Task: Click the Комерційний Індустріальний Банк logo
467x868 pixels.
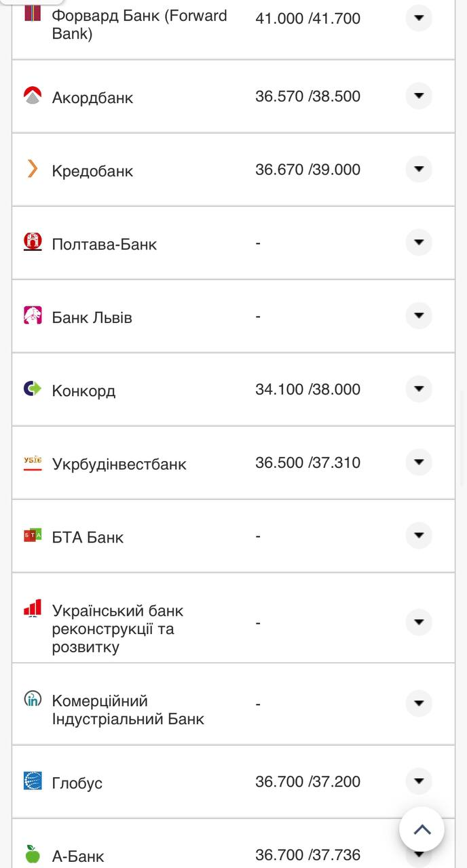Action: (x=33, y=700)
